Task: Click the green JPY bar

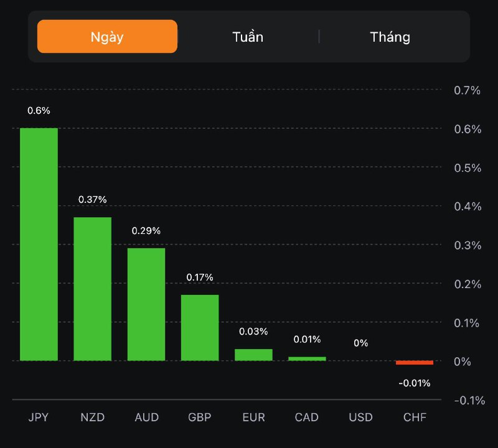Action: (x=39, y=244)
